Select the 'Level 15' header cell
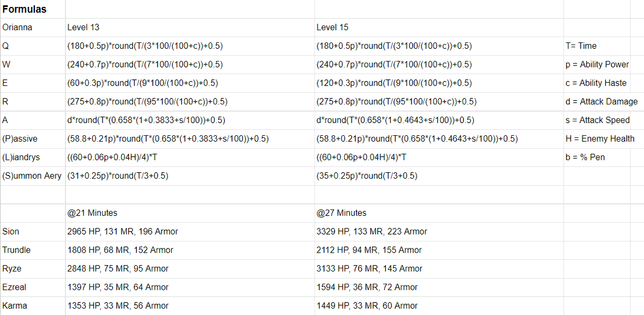The height and width of the screenshot is (315, 644). pyautogui.click(x=438, y=27)
